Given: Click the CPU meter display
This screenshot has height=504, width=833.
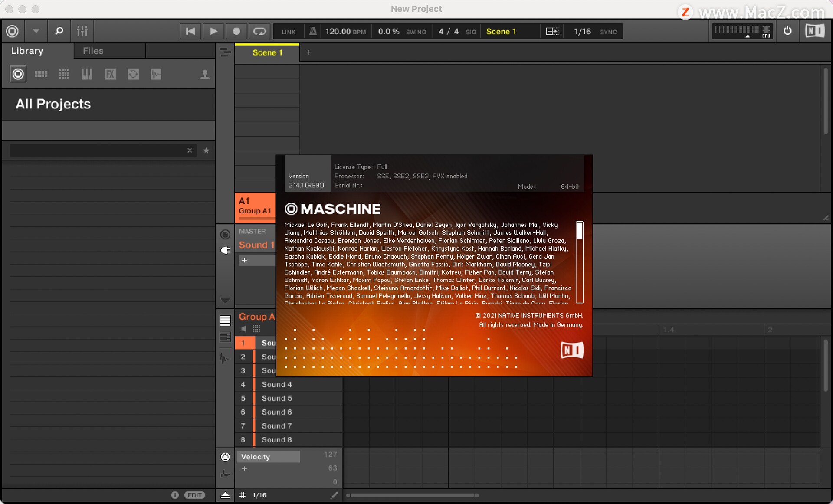Looking at the screenshot, I should (742, 31).
